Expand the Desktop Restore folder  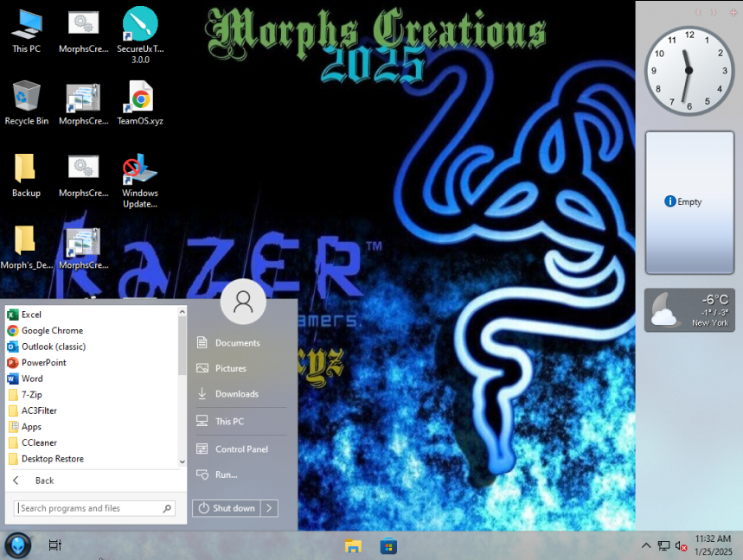coord(92,459)
